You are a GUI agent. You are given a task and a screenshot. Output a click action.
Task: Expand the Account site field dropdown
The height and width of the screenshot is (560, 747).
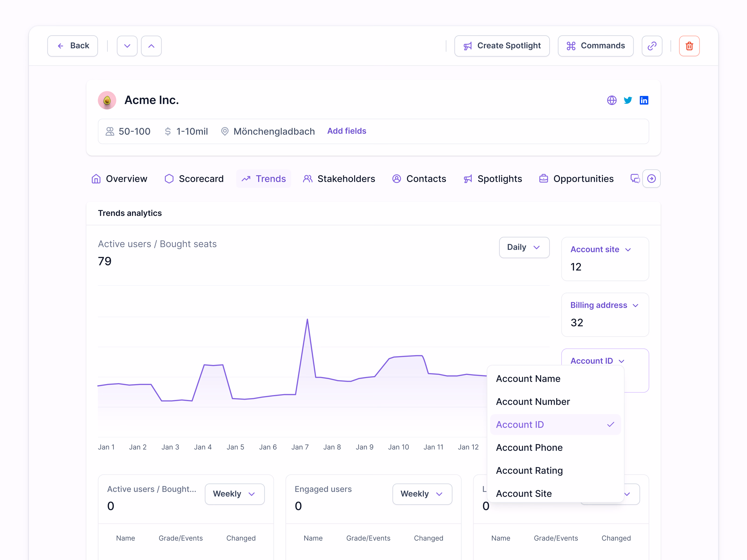(x=601, y=249)
